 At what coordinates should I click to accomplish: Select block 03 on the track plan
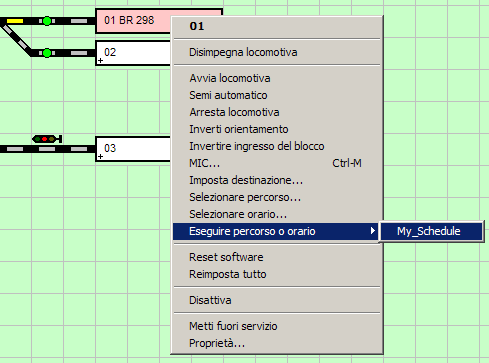(x=133, y=149)
